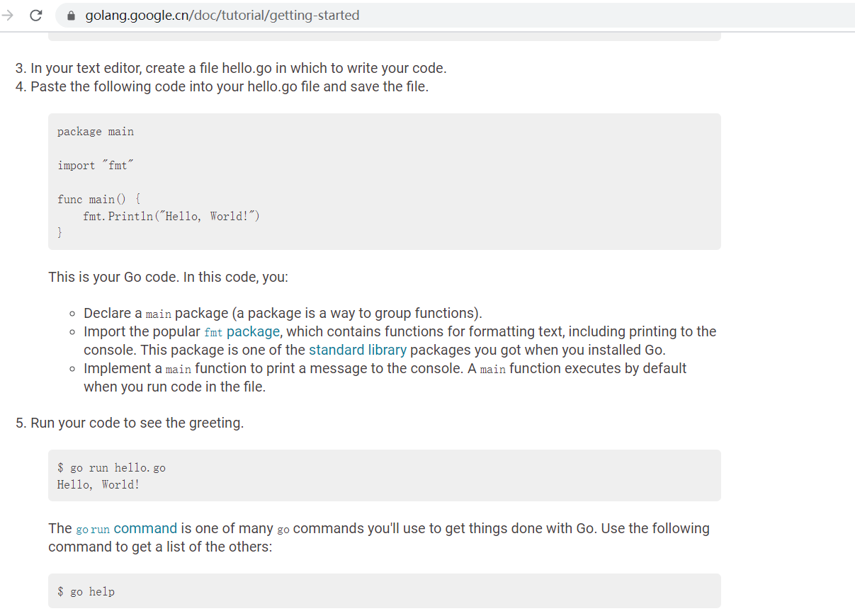Focus the golang.google.cn address bar
Image resolution: width=855 pixels, height=616 pixels.
453,16
